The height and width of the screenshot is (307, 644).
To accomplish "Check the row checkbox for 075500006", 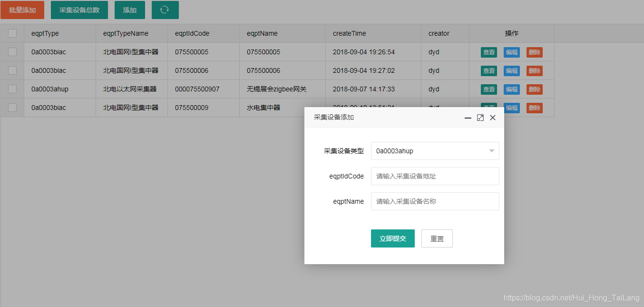I will click(x=12, y=70).
